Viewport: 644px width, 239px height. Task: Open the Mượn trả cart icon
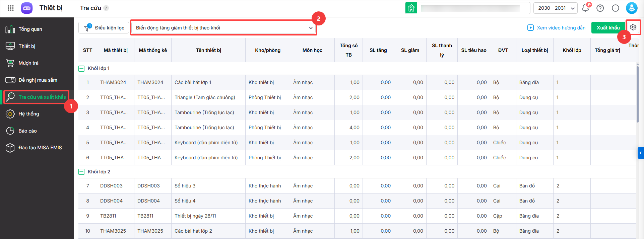click(10, 63)
